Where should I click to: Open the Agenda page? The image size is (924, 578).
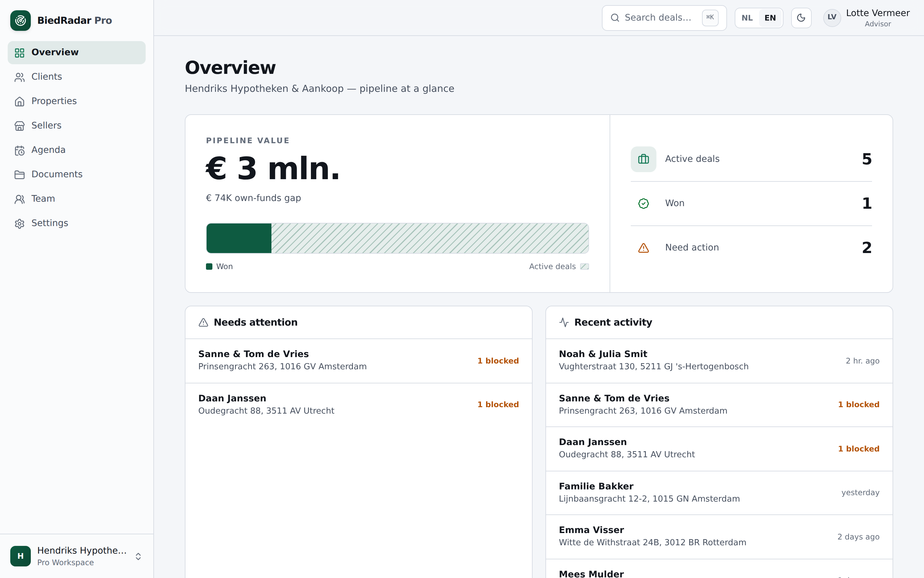pyautogui.click(x=77, y=150)
